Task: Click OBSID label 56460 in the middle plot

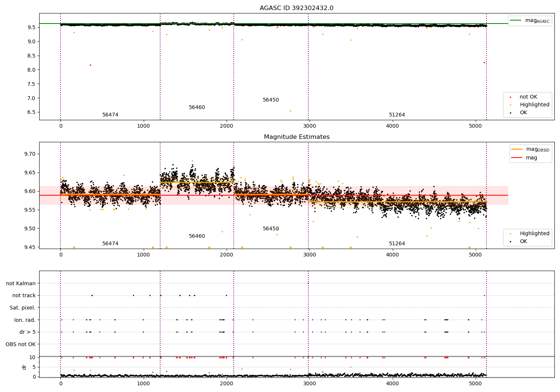Action: pos(197,236)
